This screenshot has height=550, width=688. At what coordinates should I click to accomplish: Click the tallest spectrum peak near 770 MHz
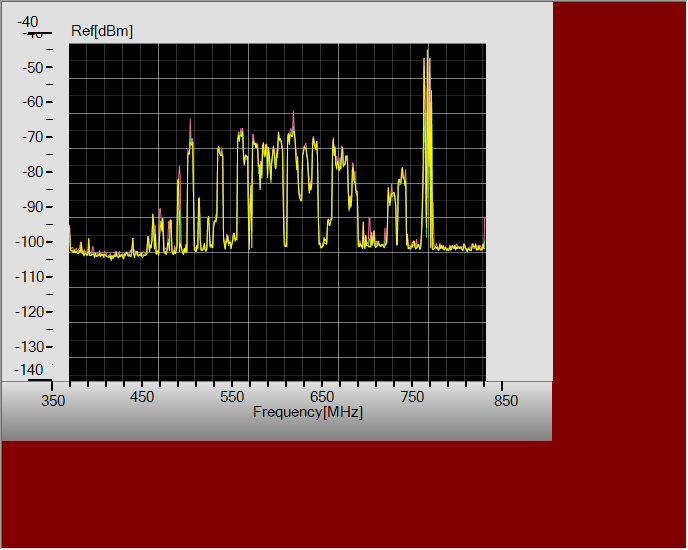(x=427, y=52)
